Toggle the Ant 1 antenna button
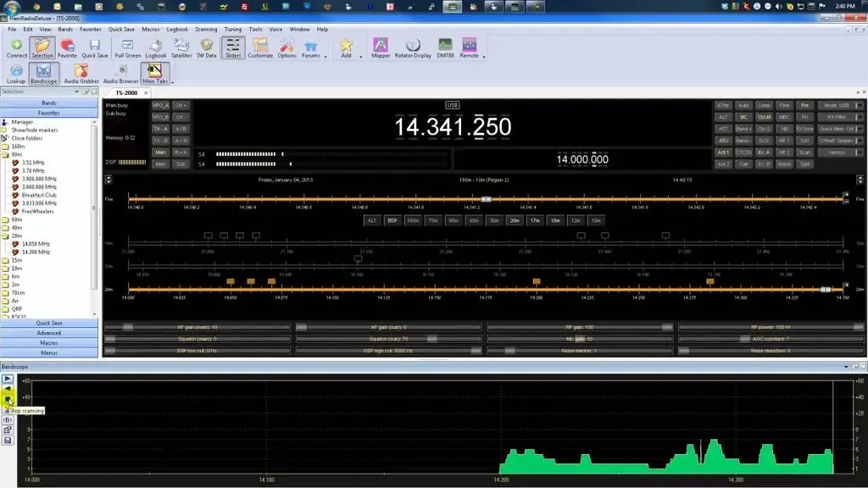The image size is (868, 488). click(x=723, y=152)
